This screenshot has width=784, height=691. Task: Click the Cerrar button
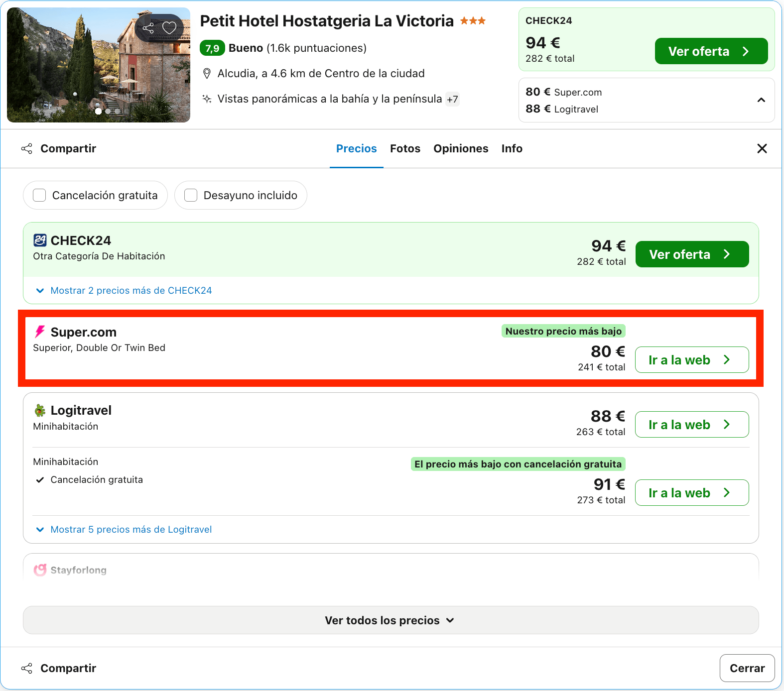click(x=747, y=668)
